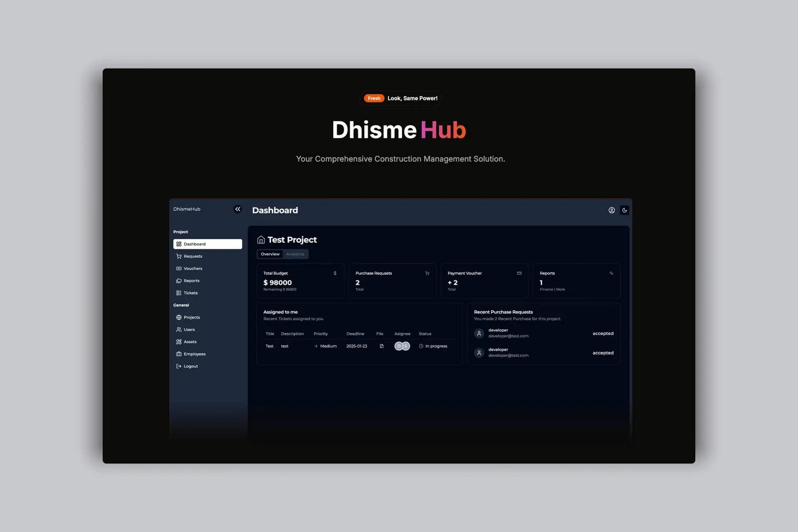Image resolution: width=798 pixels, height=532 pixels.
Task: Click the shopping cart icon on Purchase Requests card
Action: click(x=427, y=273)
